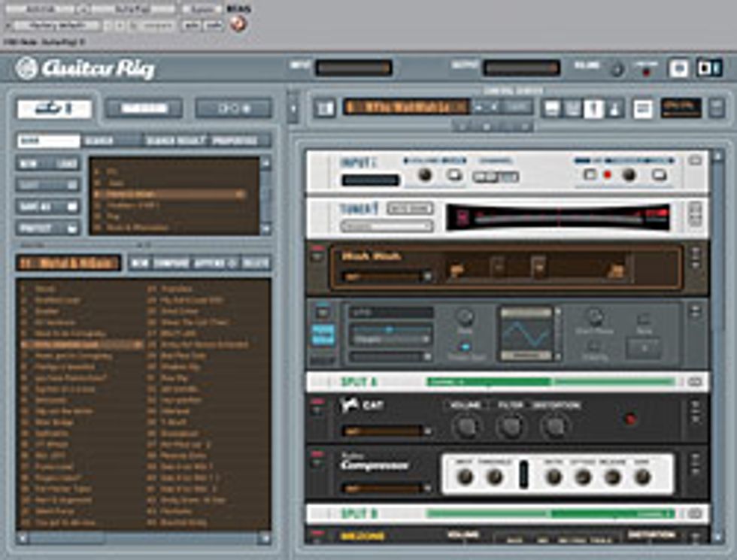Click the first tape deck icon in toolbar
737x560 pixels.
552,109
